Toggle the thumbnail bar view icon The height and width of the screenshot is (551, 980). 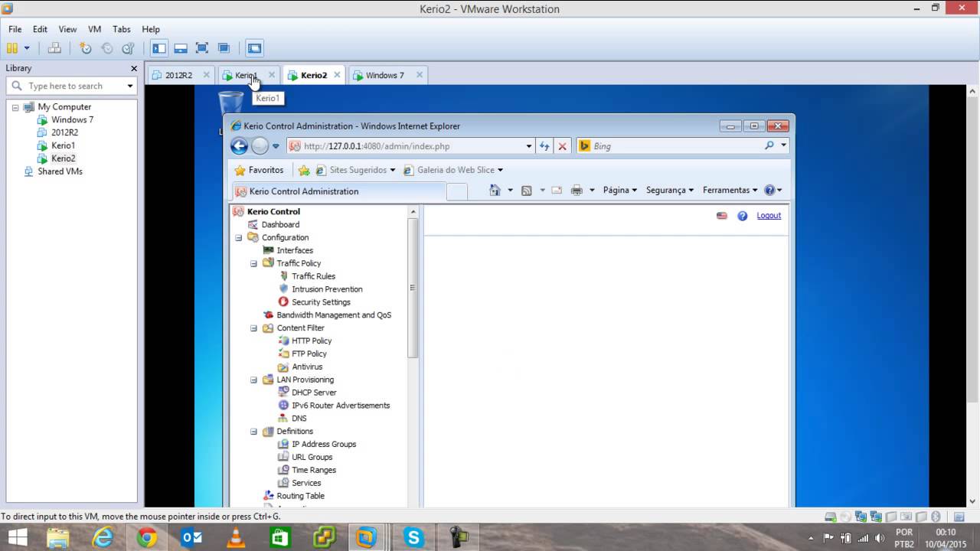[181, 48]
